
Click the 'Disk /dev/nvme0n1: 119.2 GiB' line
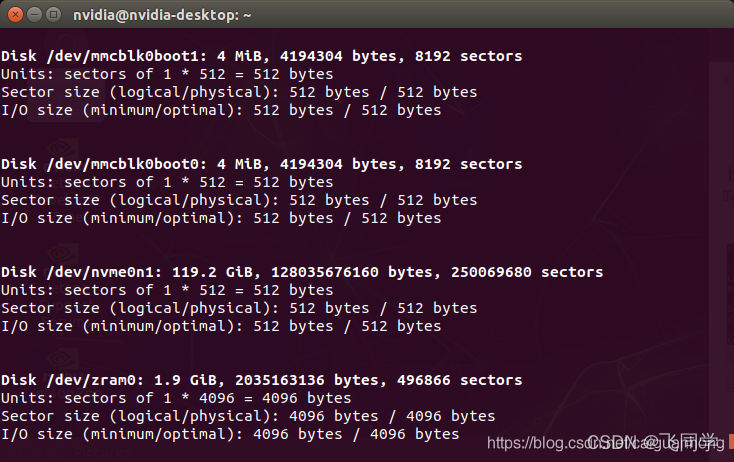(302, 272)
